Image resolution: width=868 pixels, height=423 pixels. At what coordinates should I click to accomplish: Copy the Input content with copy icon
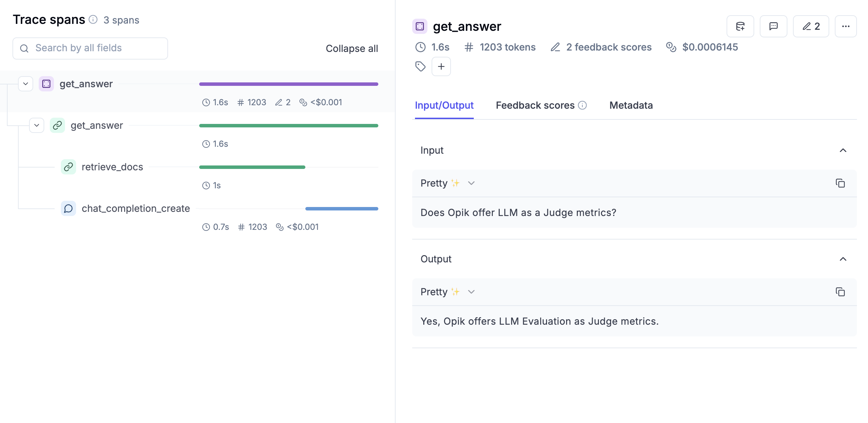tap(840, 183)
